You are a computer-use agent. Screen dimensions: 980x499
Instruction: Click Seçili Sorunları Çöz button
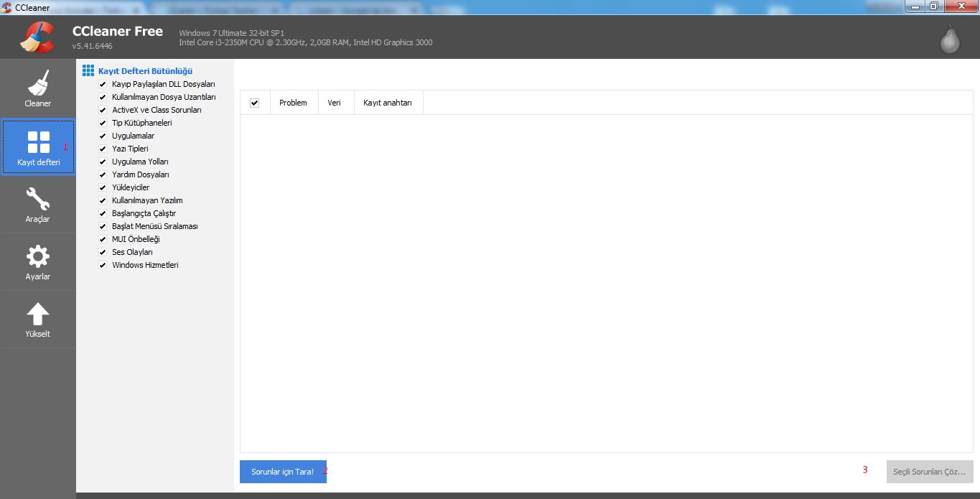point(929,472)
